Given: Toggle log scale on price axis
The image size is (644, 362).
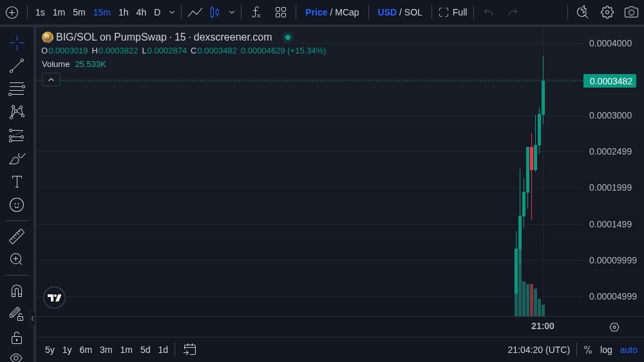Looking at the screenshot, I should [606, 350].
